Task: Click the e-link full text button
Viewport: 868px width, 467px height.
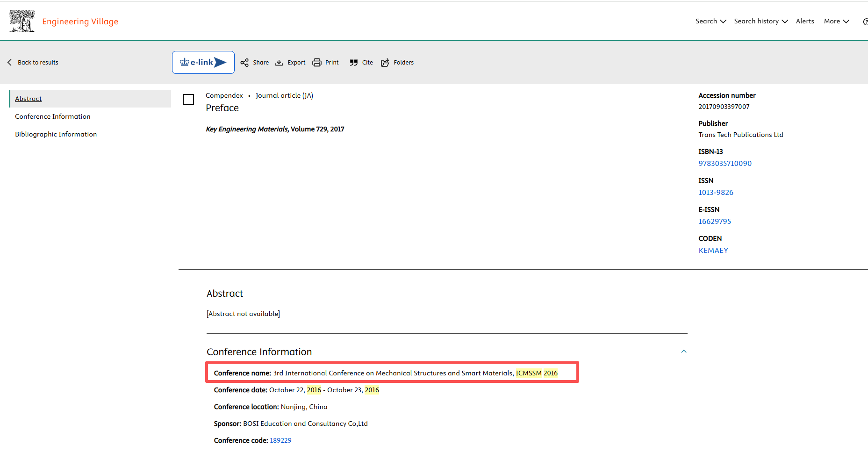Action: (203, 63)
